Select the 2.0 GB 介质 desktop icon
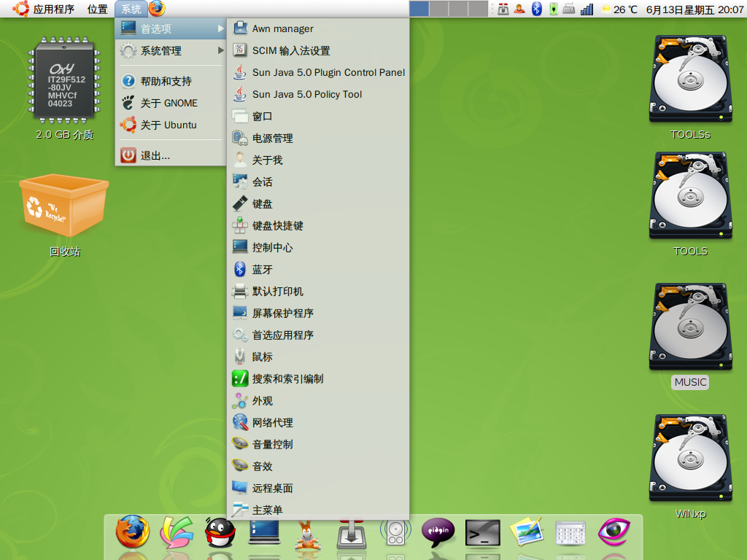This screenshot has height=560, width=747. tap(64, 88)
